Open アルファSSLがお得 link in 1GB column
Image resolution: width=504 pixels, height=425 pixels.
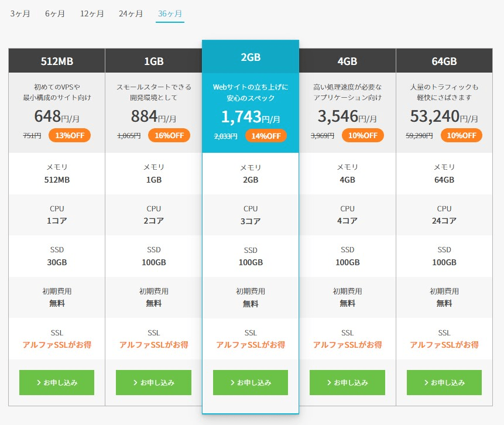coord(153,345)
